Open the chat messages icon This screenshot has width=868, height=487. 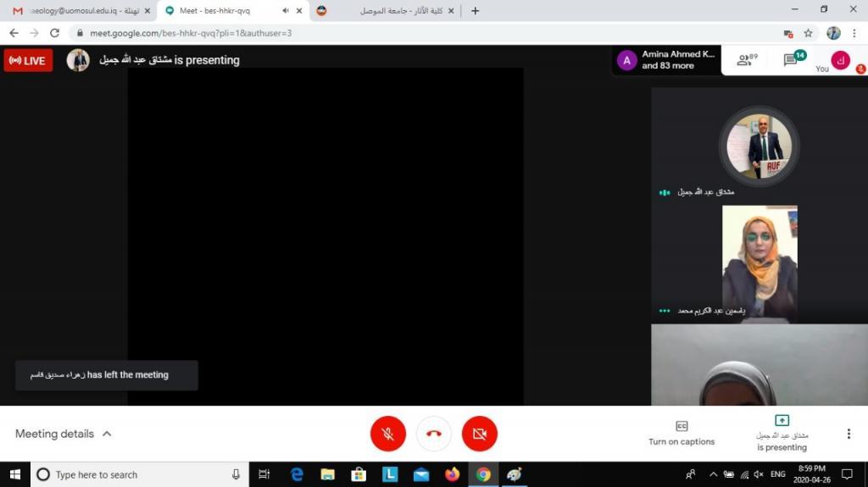[x=793, y=60]
